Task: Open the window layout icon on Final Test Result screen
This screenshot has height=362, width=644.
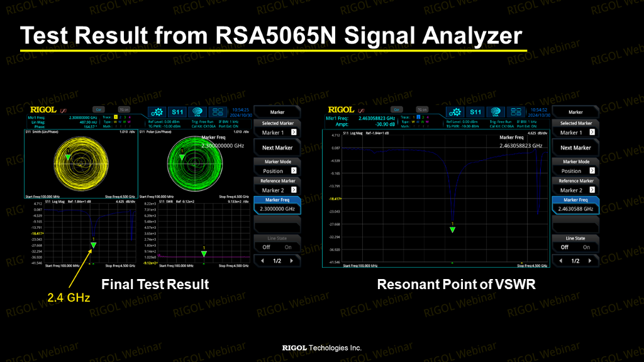Action: coord(217,112)
